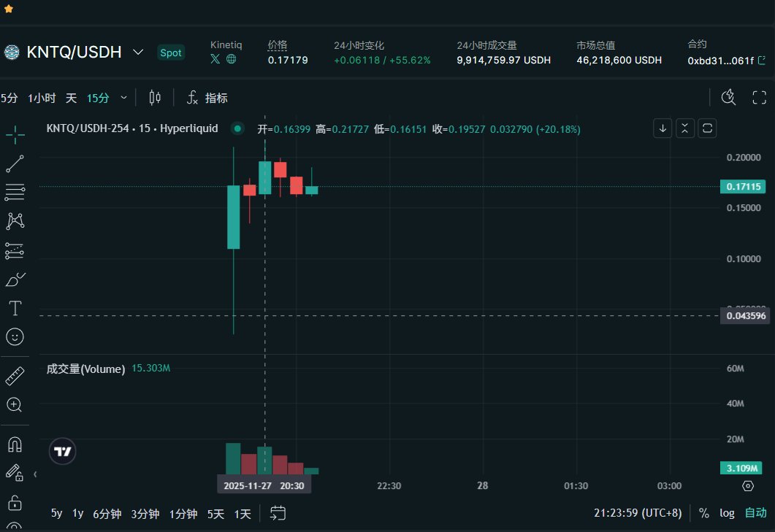775x532 pixels.
Task: Select the zoom in tool
Action: click(15, 405)
